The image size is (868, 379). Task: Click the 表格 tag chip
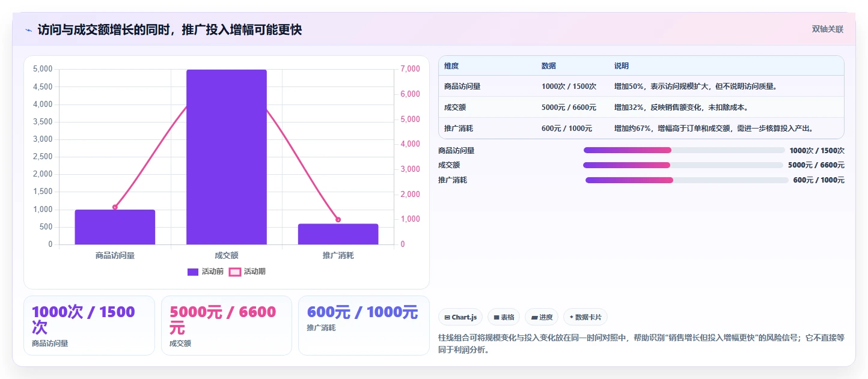pyautogui.click(x=504, y=317)
